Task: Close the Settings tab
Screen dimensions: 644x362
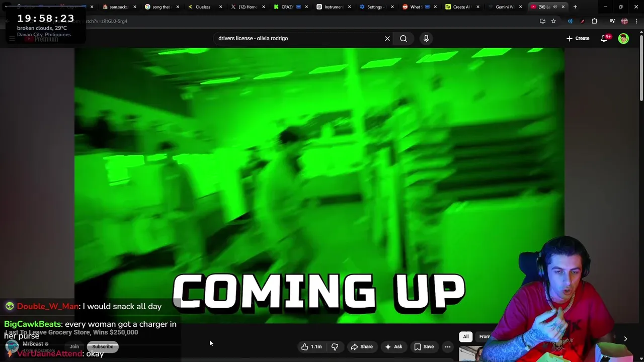Action: pyautogui.click(x=392, y=7)
